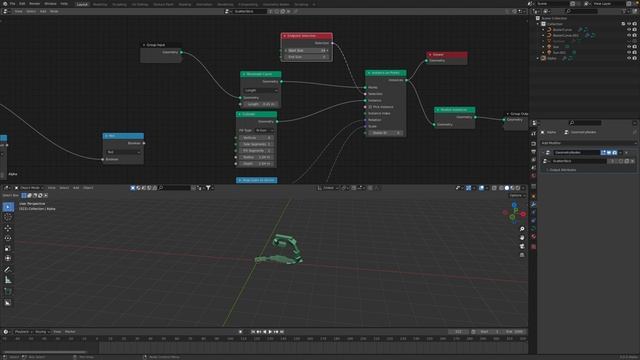The height and width of the screenshot is (360, 640).
Task: Select the Transform tool in viewport toolbar
Action: click(8, 258)
